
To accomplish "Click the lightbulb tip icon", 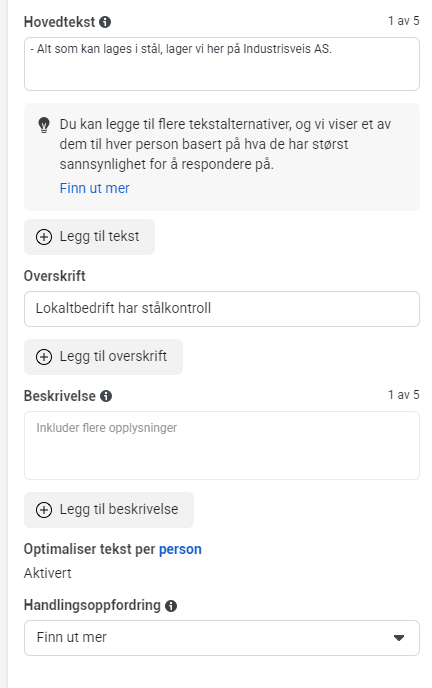I will [44, 125].
